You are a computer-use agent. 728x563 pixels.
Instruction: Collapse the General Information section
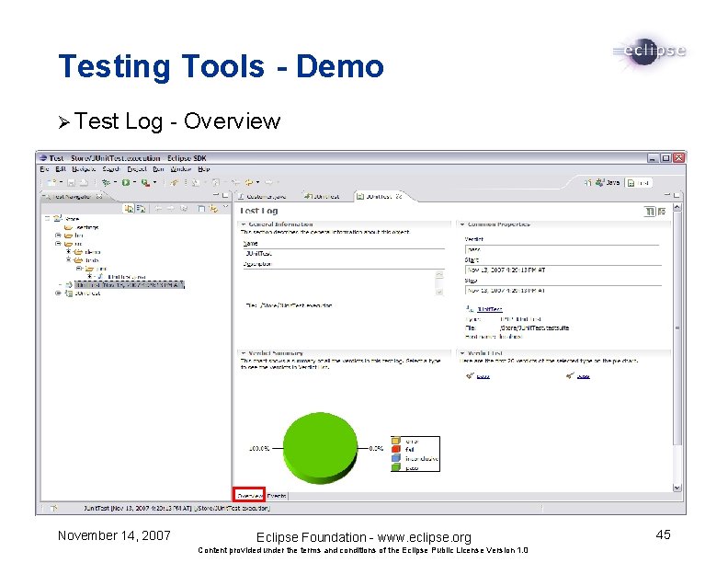pos(244,224)
